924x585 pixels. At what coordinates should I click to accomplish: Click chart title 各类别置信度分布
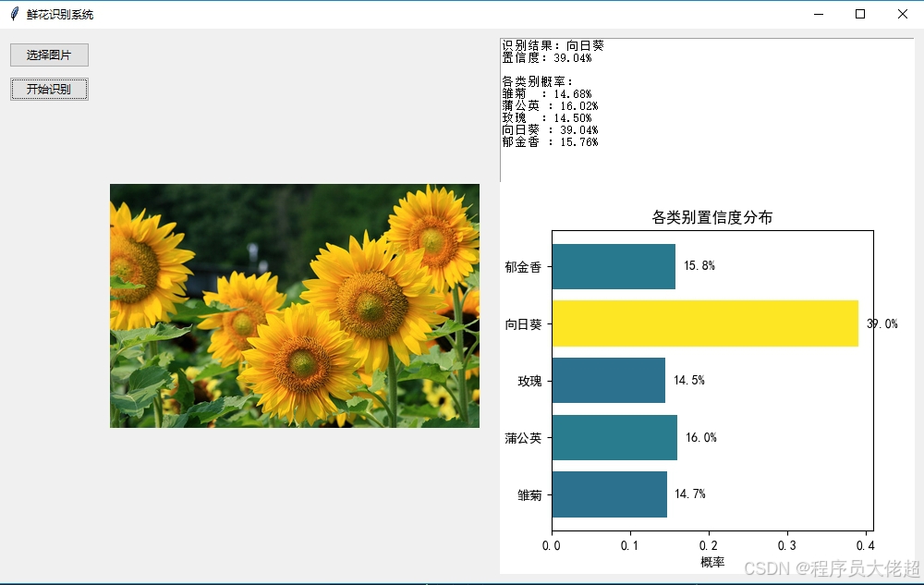pyautogui.click(x=711, y=217)
